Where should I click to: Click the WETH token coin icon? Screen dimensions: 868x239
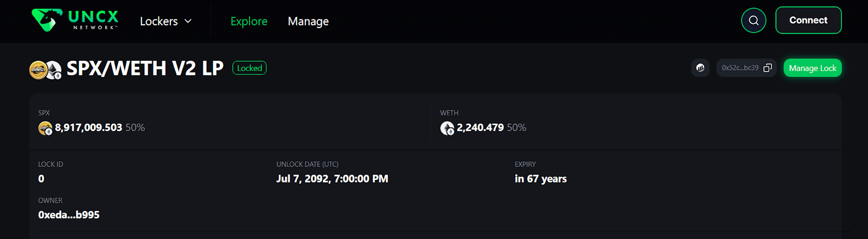click(x=447, y=128)
